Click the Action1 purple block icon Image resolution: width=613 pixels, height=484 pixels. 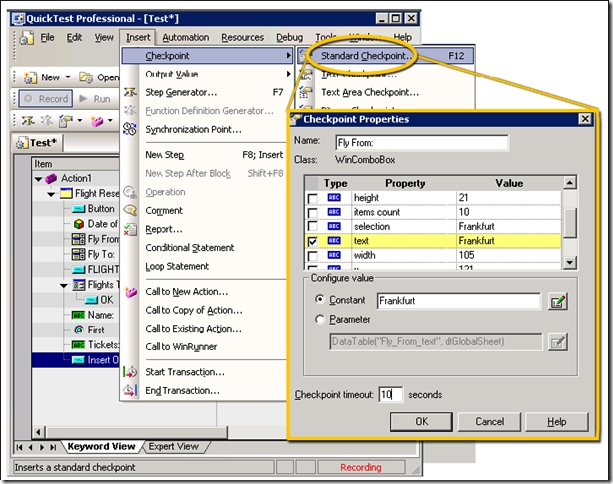51,179
